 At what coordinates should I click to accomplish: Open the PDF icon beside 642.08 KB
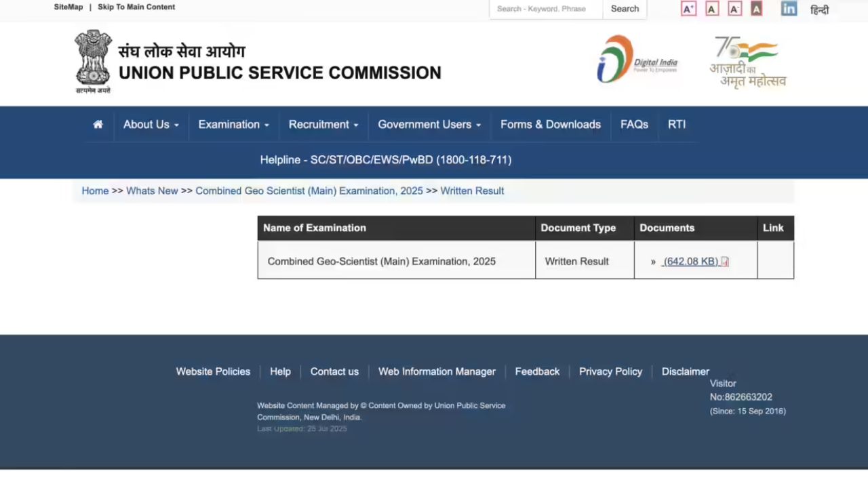pos(724,262)
